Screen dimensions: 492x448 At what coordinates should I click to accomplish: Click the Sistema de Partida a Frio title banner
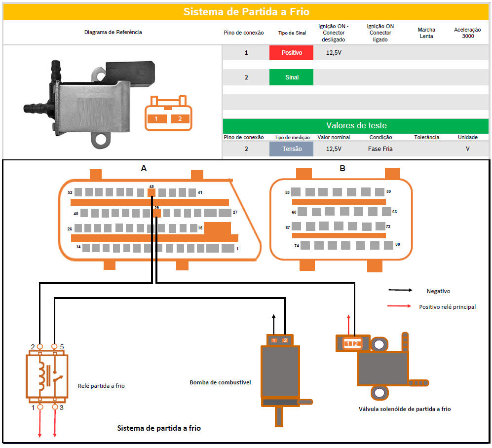(246, 12)
